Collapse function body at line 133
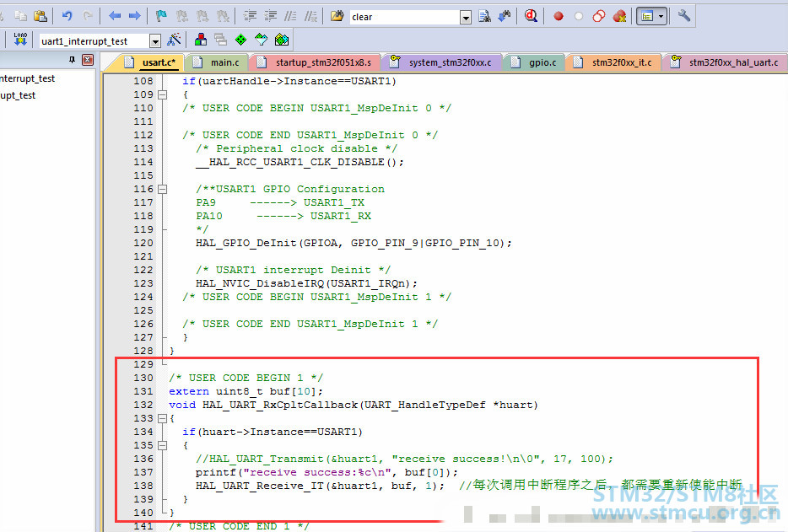The width and height of the screenshot is (788, 532). point(163,418)
